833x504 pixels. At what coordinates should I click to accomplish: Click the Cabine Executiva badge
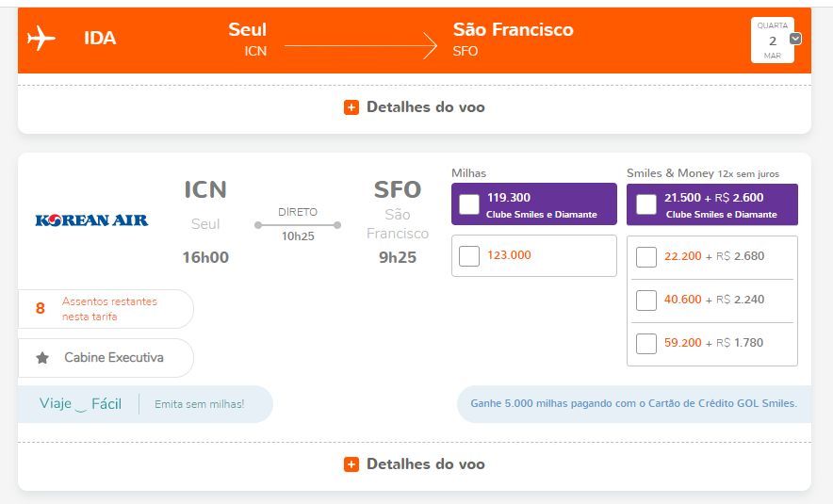click(106, 358)
